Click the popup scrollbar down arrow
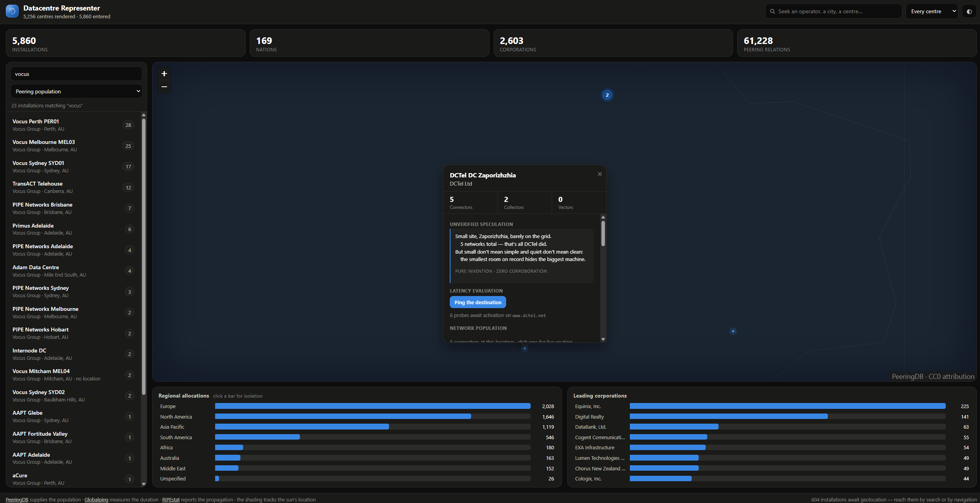The image size is (980, 503). (603, 340)
